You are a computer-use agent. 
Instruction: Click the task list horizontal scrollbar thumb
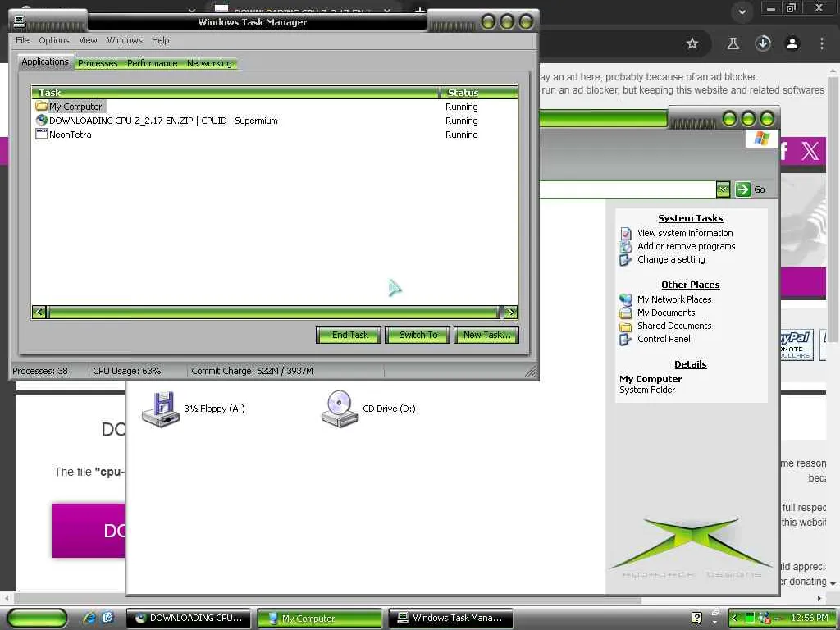(x=274, y=312)
